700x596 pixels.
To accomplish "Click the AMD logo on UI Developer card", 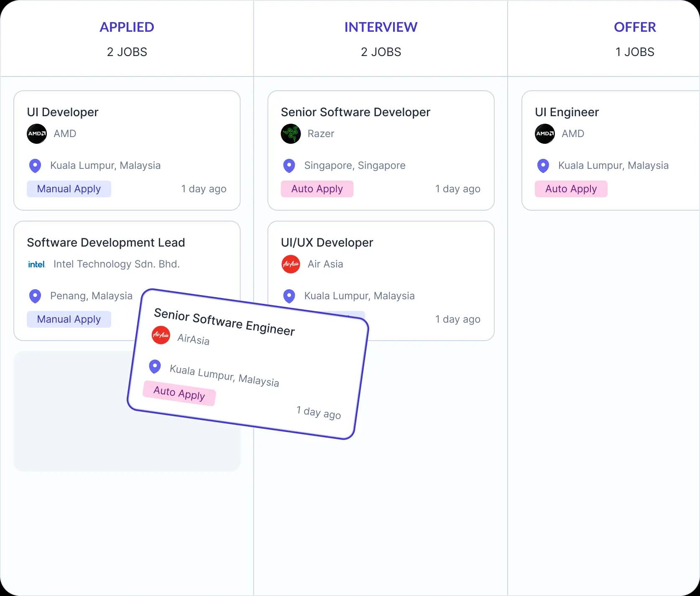I will point(37,134).
